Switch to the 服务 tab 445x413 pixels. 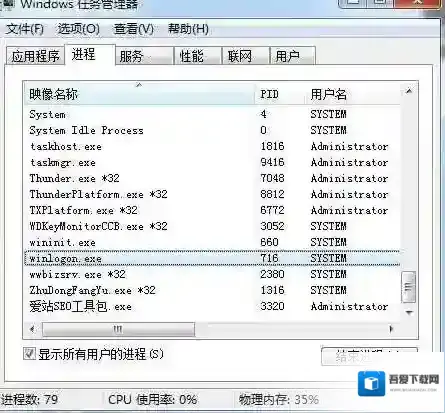tap(144, 56)
